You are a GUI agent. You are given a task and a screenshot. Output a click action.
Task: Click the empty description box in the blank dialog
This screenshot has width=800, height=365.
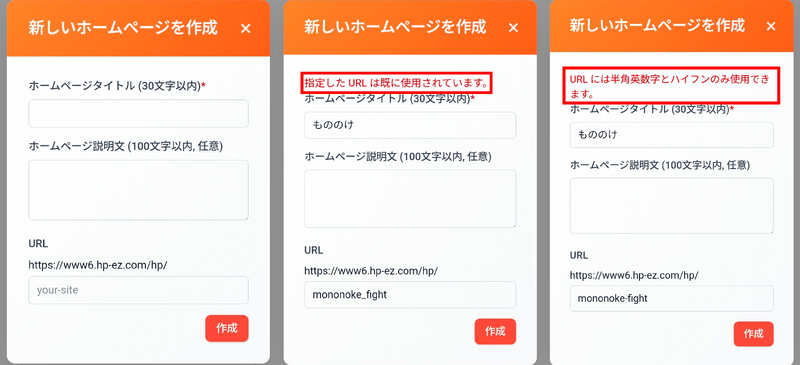pos(138,190)
